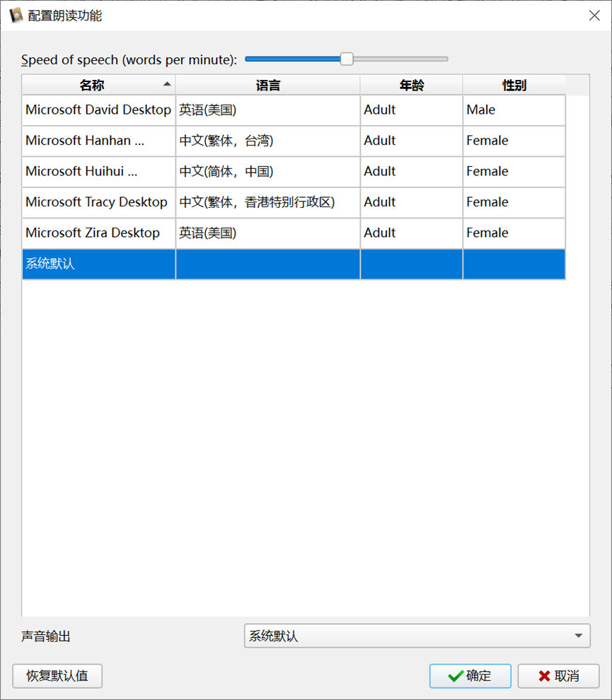This screenshot has height=700, width=612.
Task: Click Female cell in Zira Desktop row
Action: click(514, 233)
